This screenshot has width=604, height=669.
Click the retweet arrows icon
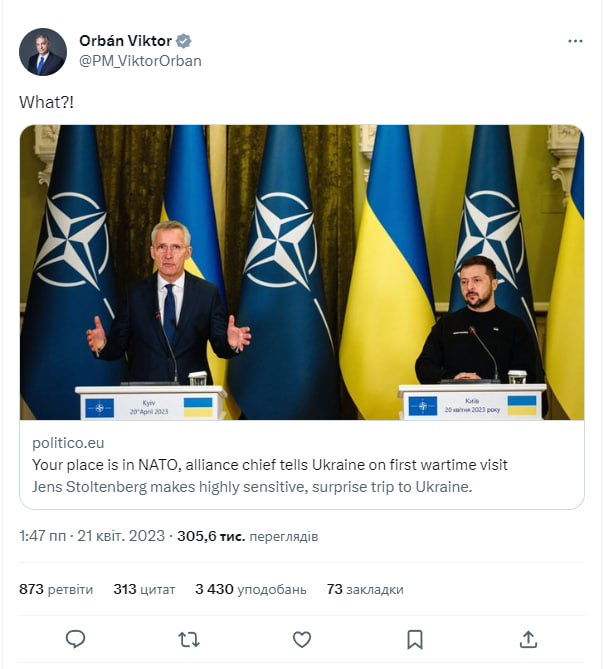(x=189, y=640)
